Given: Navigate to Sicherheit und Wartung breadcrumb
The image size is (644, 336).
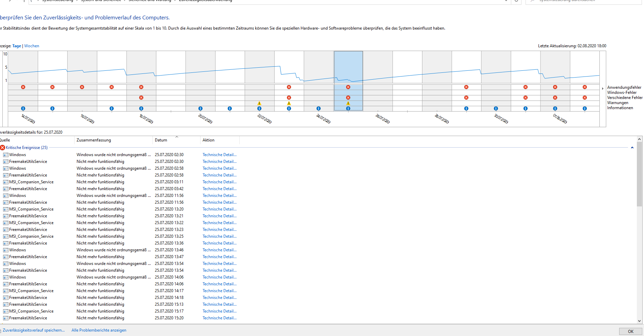Looking at the screenshot, I should pos(150,1).
